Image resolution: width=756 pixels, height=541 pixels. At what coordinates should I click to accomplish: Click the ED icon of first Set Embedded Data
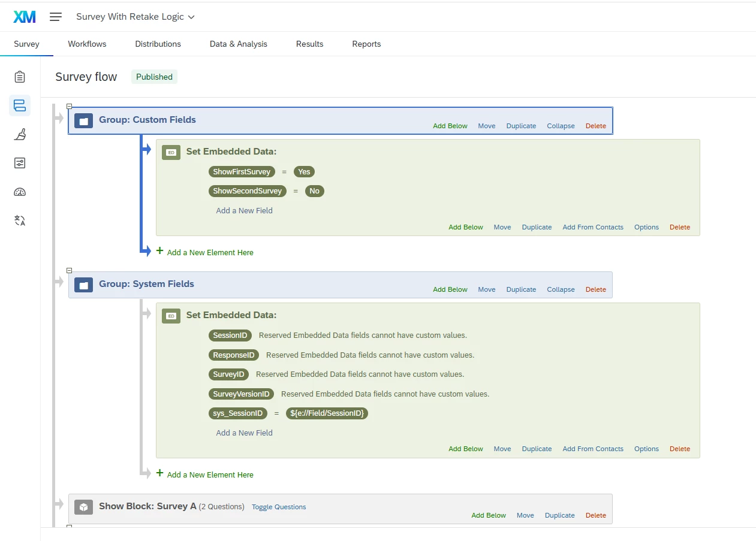pos(171,152)
